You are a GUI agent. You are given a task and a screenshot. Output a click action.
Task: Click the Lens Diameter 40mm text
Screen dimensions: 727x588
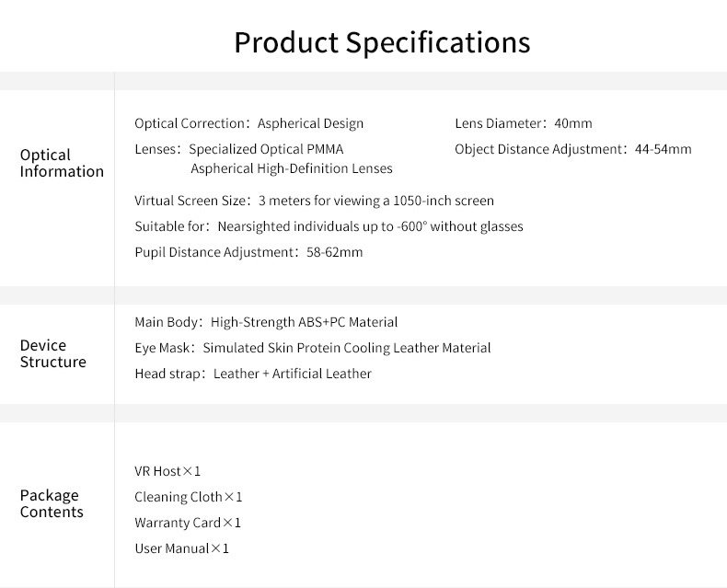(x=524, y=123)
